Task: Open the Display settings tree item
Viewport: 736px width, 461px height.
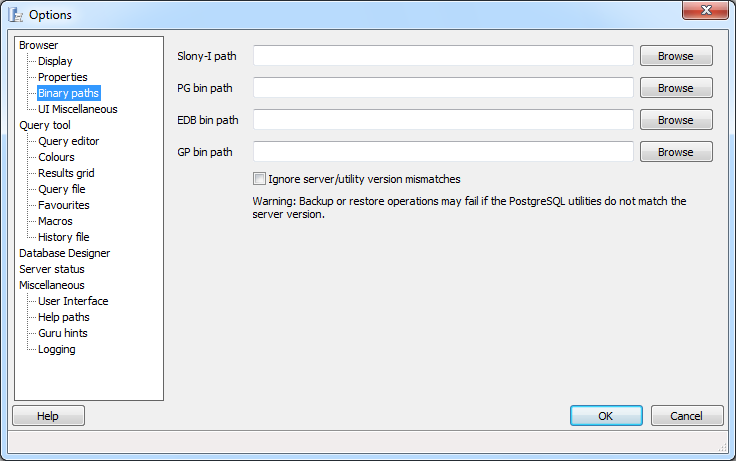Action: click(x=55, y=61)
